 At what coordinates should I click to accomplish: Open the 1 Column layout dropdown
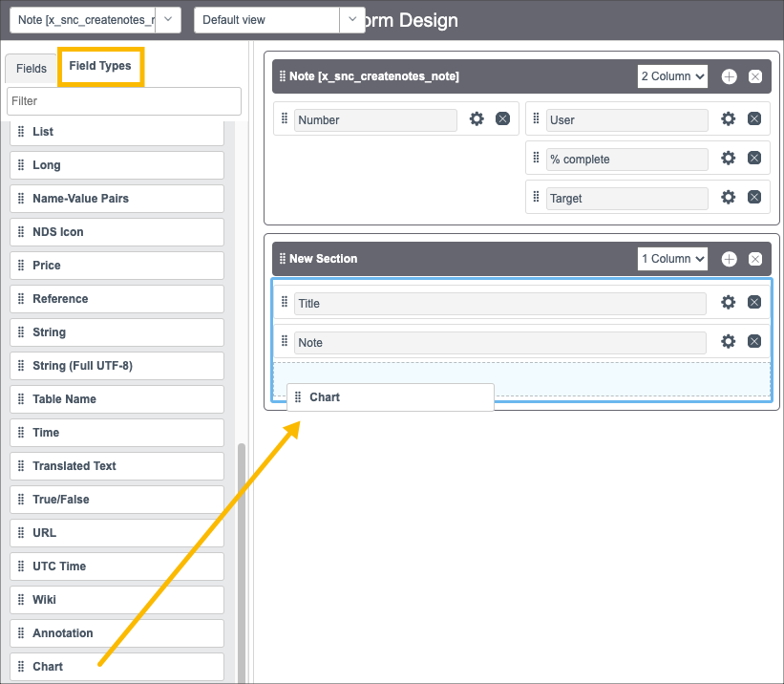pos(672,258)
